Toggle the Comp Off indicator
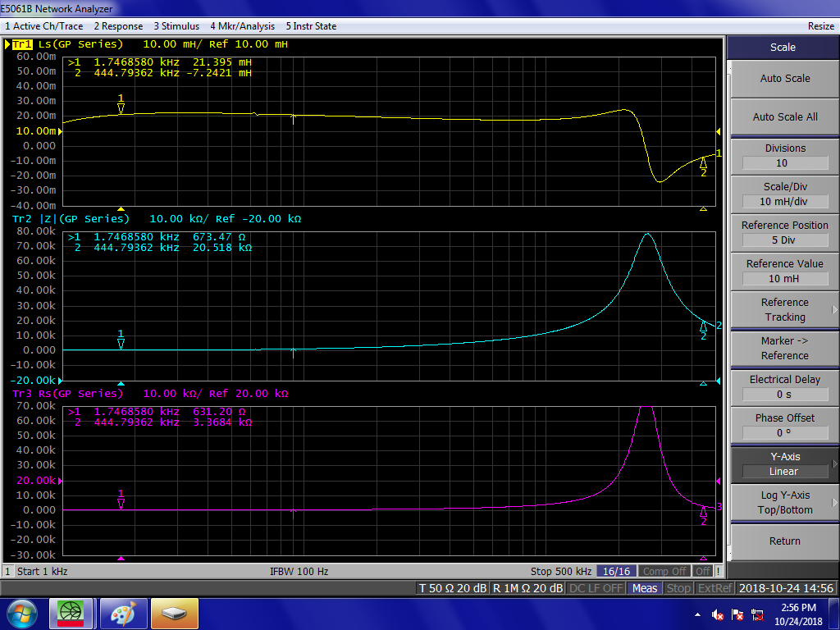The image size is (840, 630). coord(664,571)
